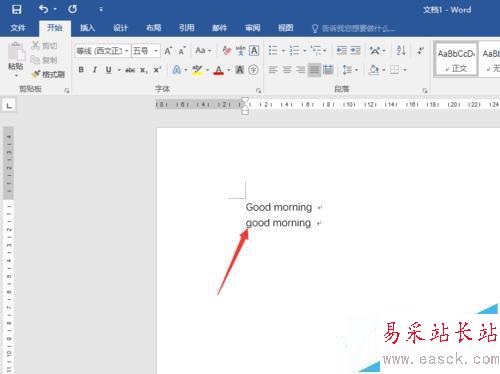Increase paragraph indent
This screenshot has height=374, width=500.
click(355, 51)
